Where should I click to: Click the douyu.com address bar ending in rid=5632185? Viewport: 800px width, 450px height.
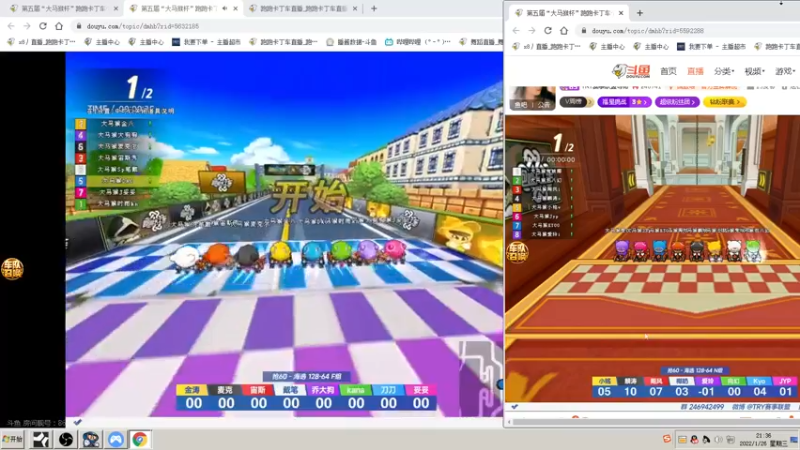click(x=286, y=26)
